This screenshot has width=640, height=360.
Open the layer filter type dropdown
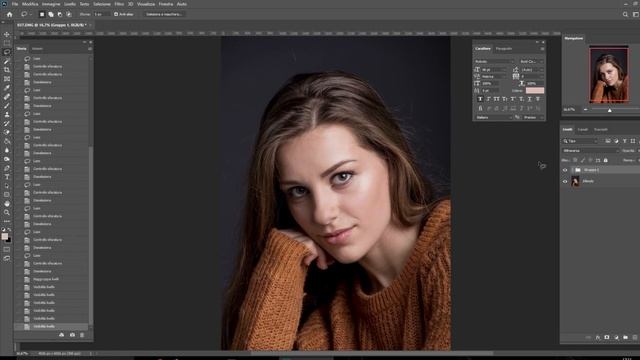click(580, 141)
